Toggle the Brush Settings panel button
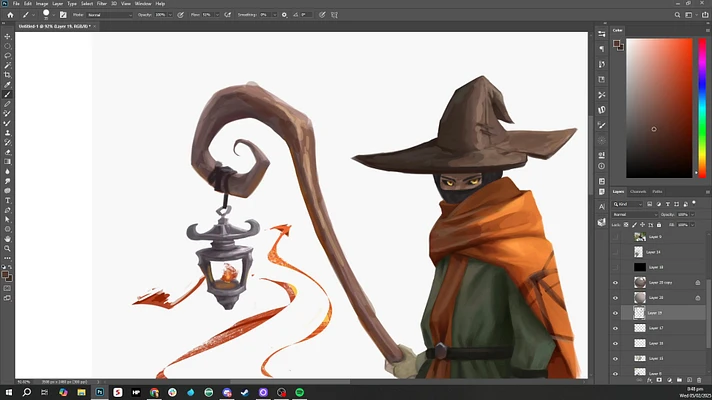The height and width of the screenshot is (400, 712). pos(63,15)
